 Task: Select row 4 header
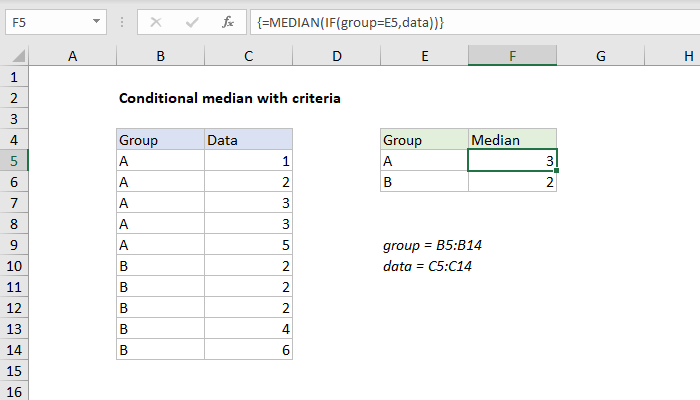pos(14,140)
